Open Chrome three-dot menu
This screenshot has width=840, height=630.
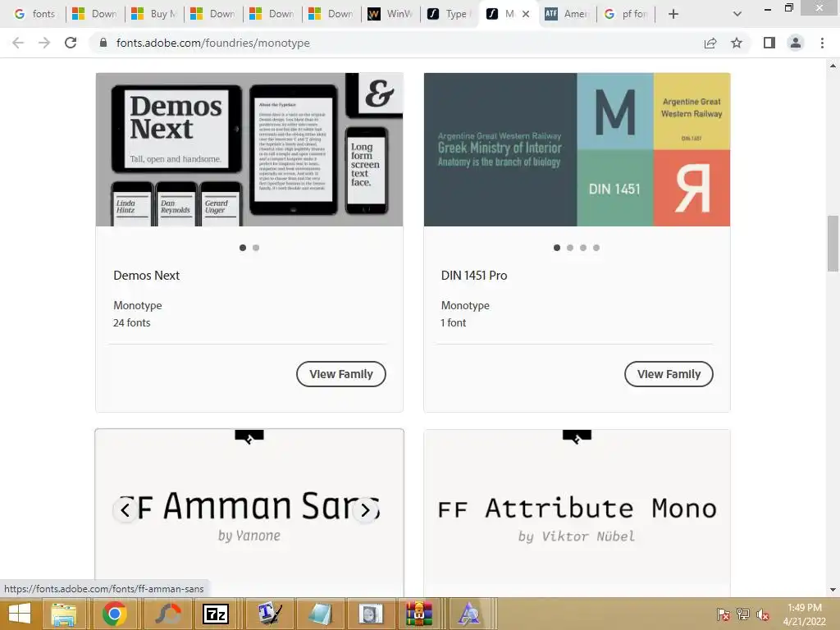[x=822, y=43]
